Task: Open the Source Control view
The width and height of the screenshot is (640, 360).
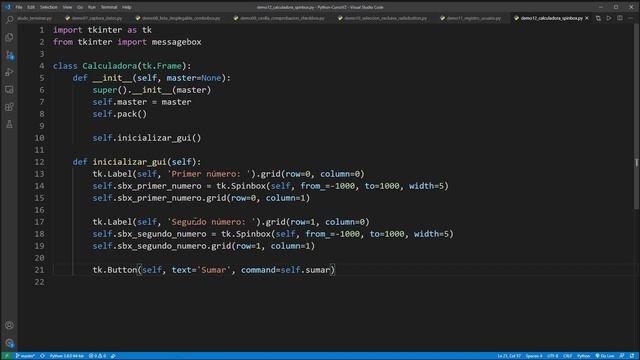Action: [x=9, y=55]
